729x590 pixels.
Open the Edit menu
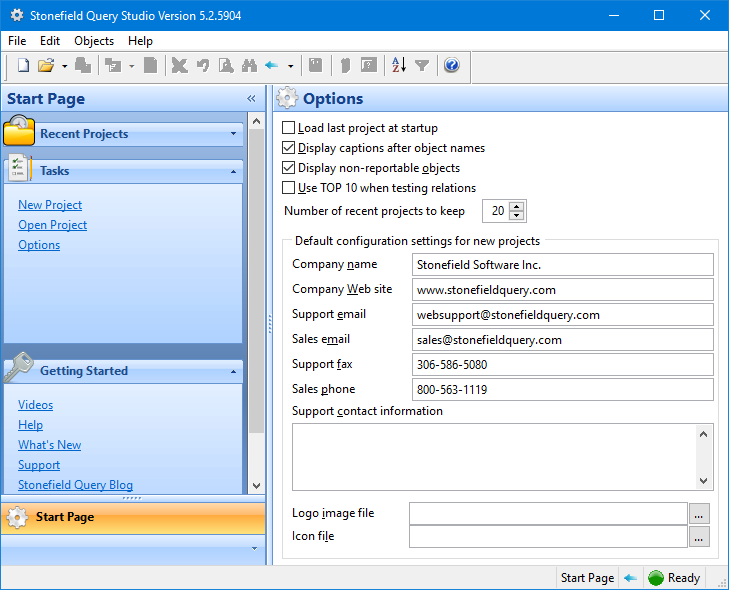click(50, 41)
